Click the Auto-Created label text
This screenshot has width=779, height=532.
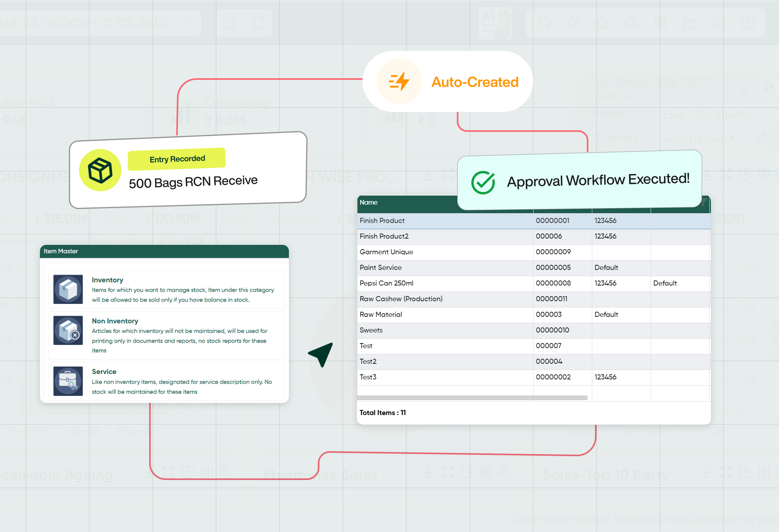pyautogui.click(x=475, y=82)
